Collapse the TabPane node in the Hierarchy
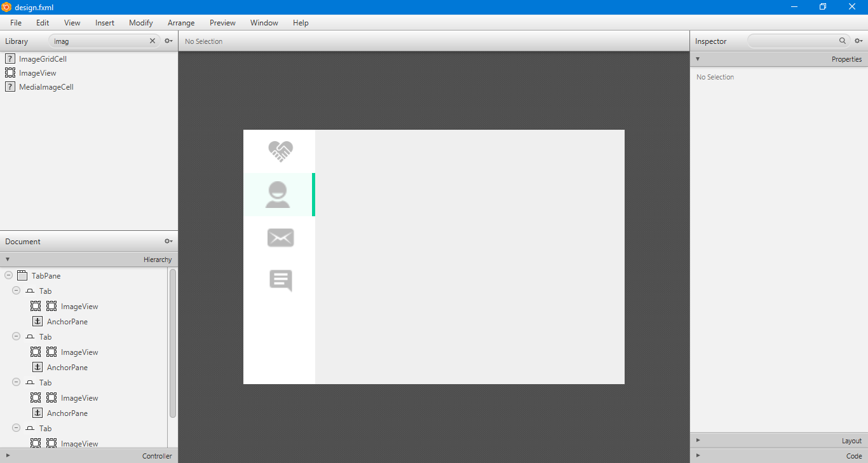Image resolution: width=868 pixels, height=463 pixels. [x=8, y=275]
